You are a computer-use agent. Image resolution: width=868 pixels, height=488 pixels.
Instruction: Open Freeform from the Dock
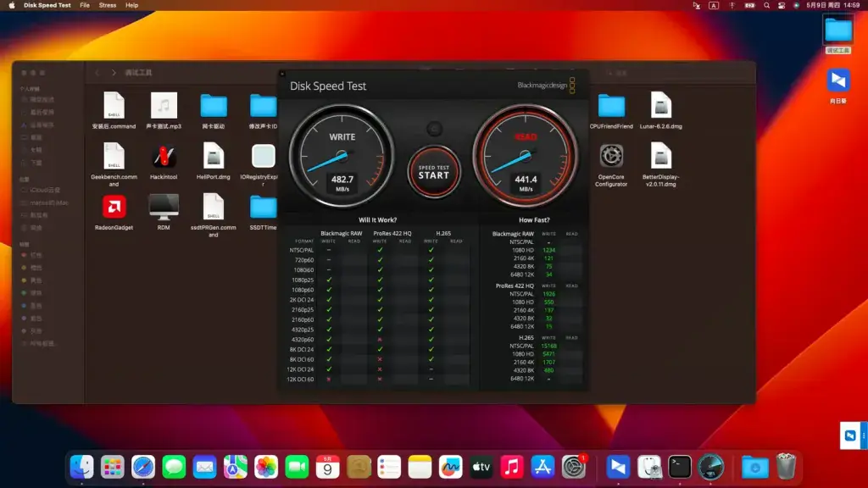click(x=451, y=467)
